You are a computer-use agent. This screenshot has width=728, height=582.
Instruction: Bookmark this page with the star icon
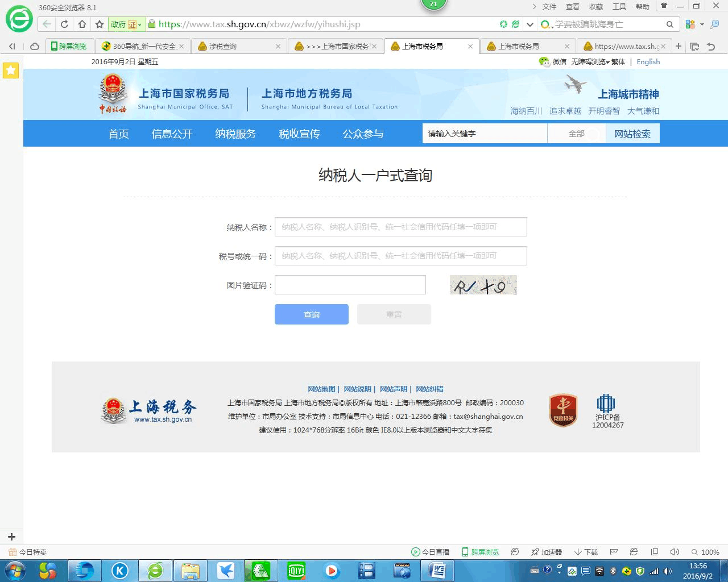tap(100, 24)
